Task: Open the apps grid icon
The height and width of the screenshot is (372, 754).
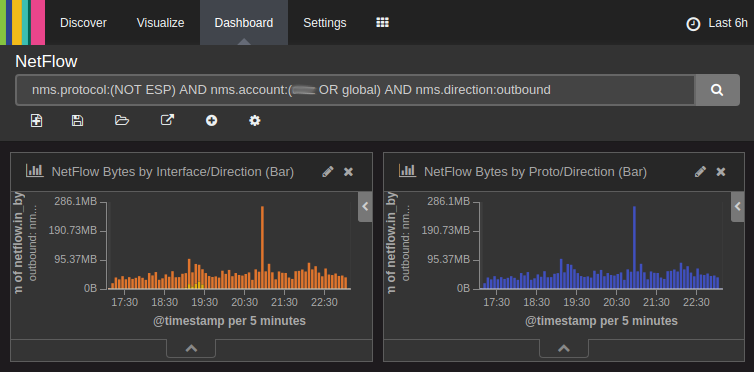Action: point(382,22)
